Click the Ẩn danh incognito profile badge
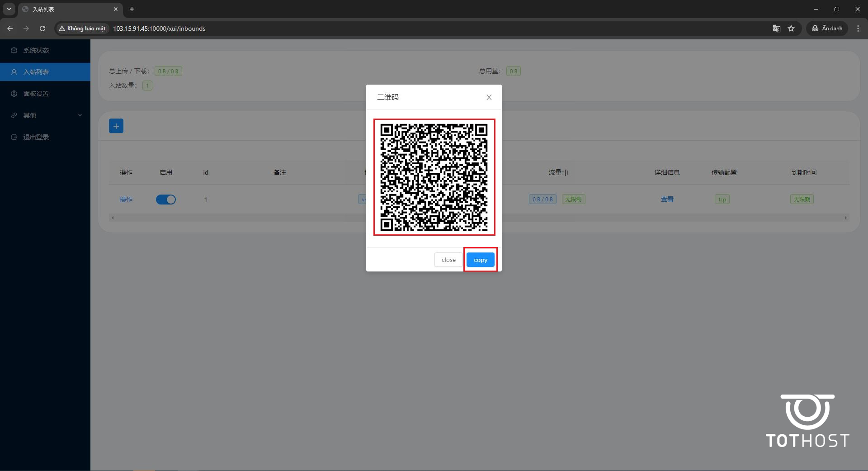Viewport: 868px width, 471px height. point(827,28)
